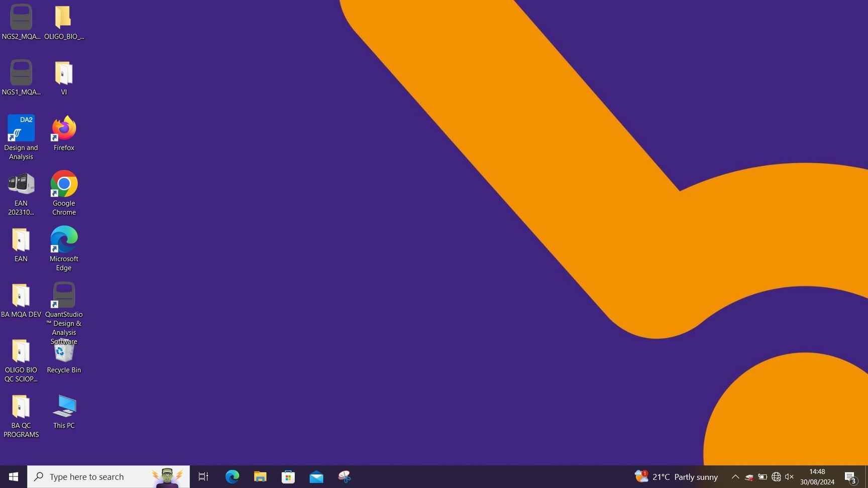Viewport: 868px width, 488px height.
Task: Select the VI folder on desktop
Action: pyautogui.click(x=64, y=74)
